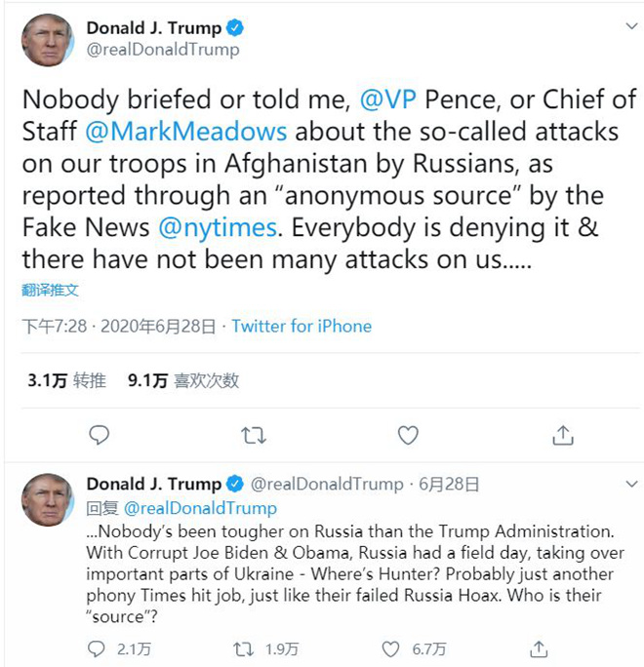Viewport: 644px width, 667px height.
Task: View the 3.1万 转推 retweets list
Action: (66, 381)
